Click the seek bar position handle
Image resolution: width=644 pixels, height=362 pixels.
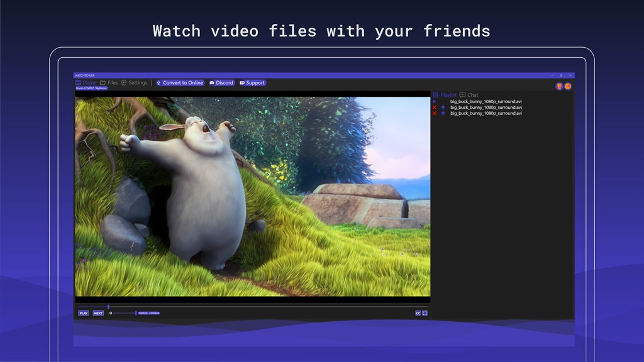[108, 307]
